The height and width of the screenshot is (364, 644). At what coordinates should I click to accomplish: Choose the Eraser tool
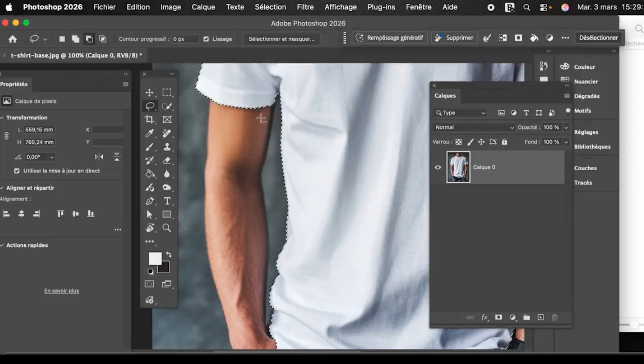coord(167,160)
